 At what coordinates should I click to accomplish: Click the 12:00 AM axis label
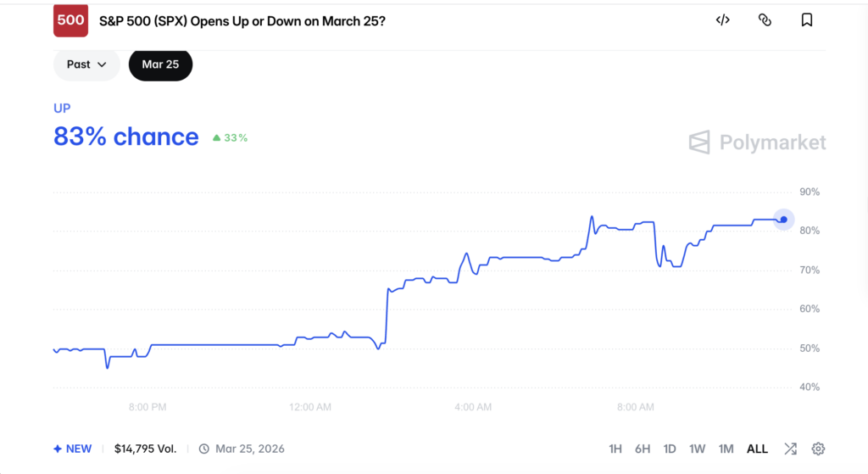[x=310, y=407]
